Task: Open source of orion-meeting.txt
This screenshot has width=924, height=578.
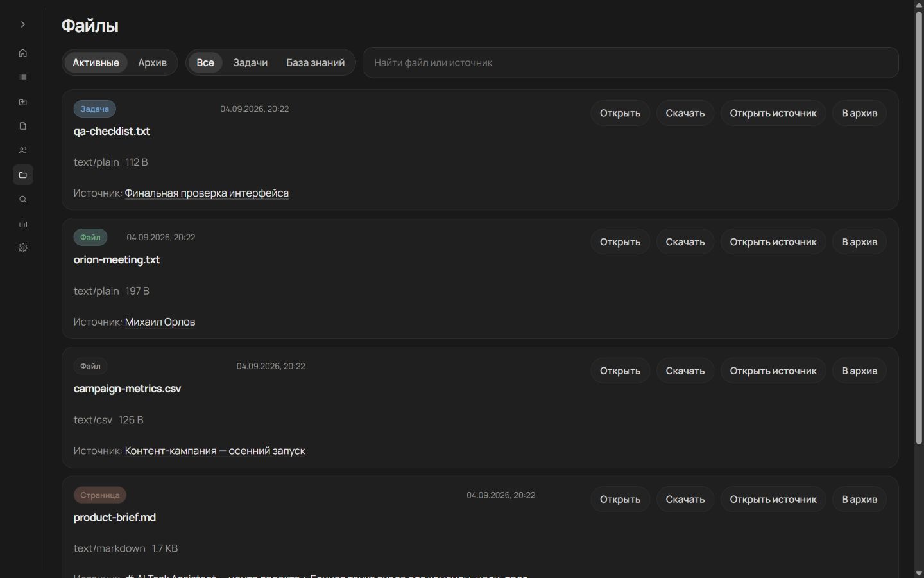Action: coord(773,242)
